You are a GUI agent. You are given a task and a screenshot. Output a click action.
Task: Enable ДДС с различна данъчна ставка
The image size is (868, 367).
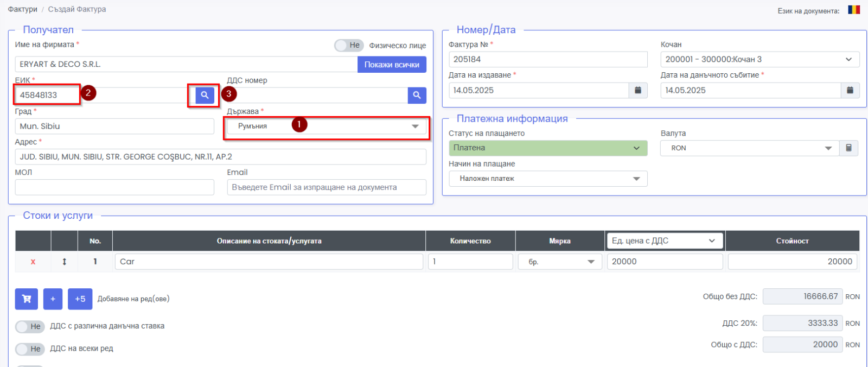30,326
